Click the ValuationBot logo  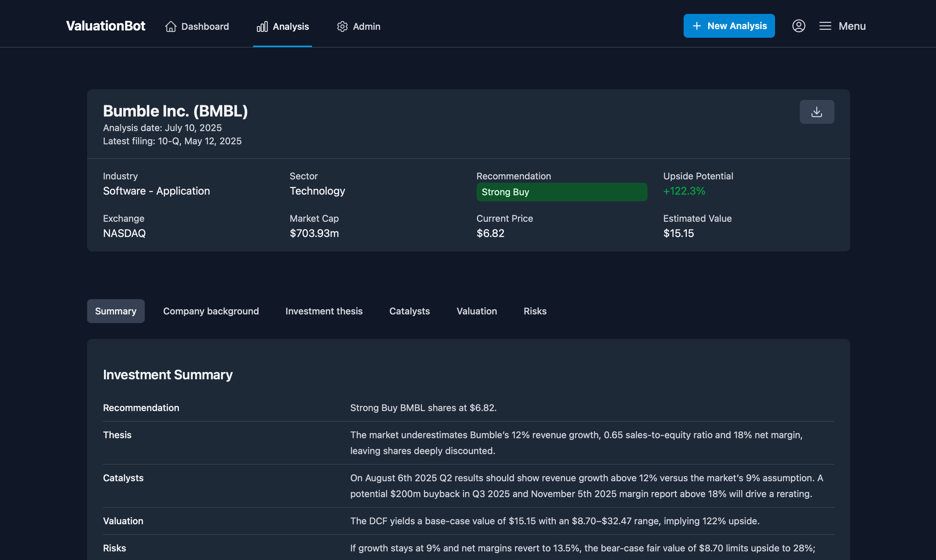(105, 26)
